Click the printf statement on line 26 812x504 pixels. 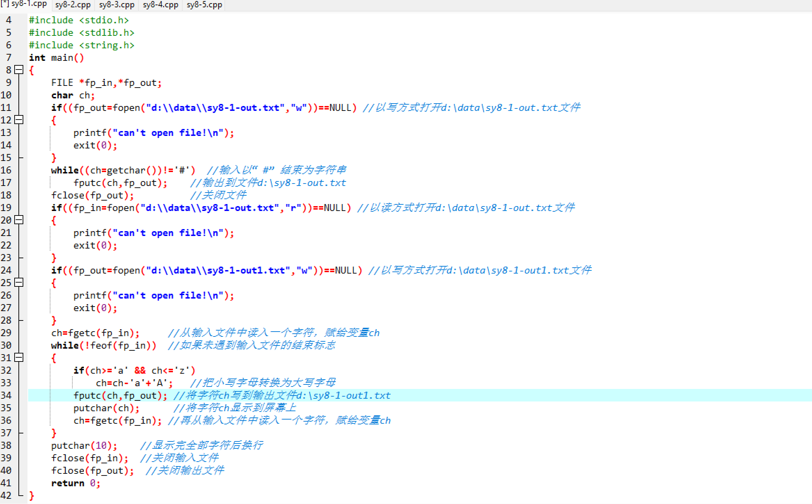(154, 295)
